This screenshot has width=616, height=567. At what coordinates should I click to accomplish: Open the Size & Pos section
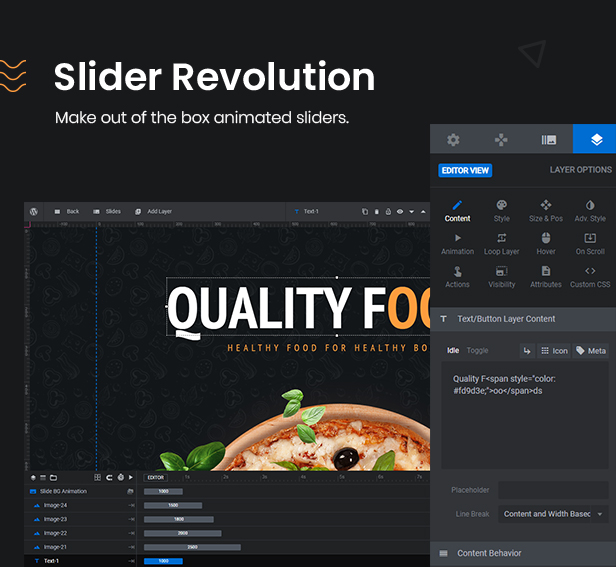(x=546, y=211)
